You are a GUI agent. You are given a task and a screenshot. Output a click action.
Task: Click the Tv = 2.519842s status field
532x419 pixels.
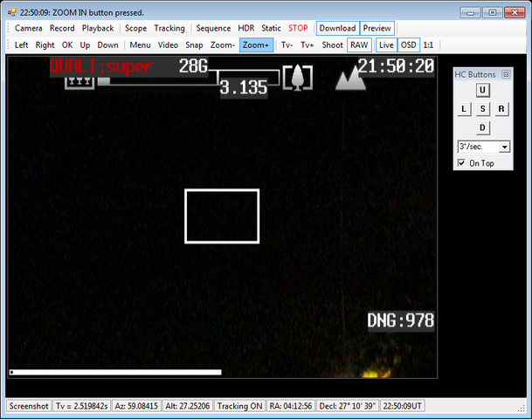pos(81,406)
